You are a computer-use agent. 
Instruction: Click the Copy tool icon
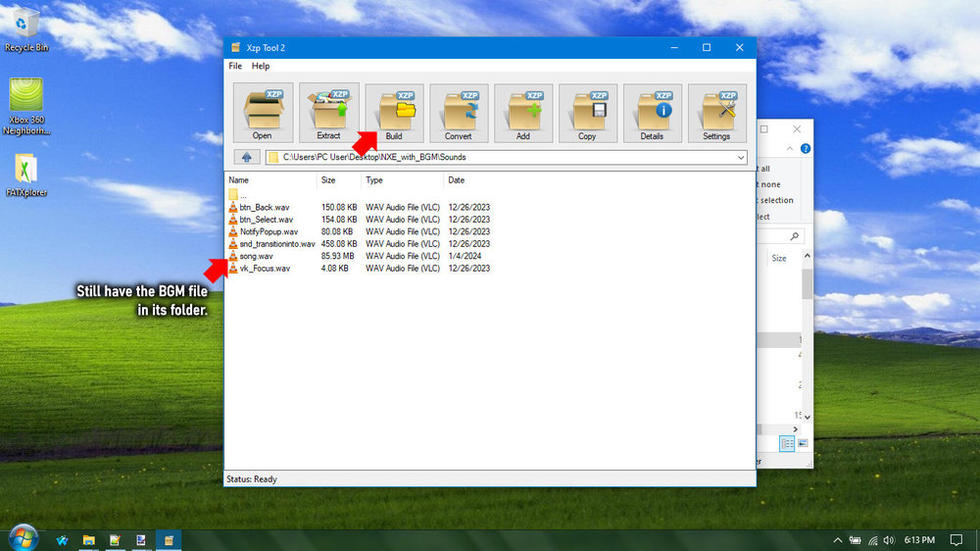pos(587,113)
